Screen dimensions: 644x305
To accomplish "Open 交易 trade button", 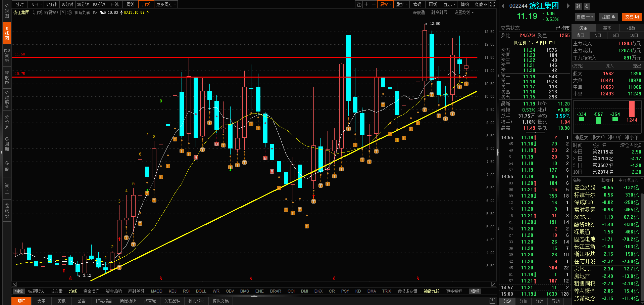I will point(632,17).
